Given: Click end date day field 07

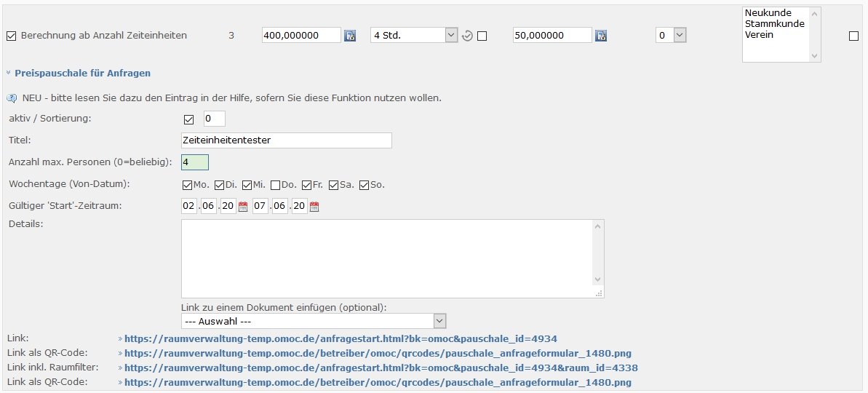Looking at the screenshot, I should 260,207.
